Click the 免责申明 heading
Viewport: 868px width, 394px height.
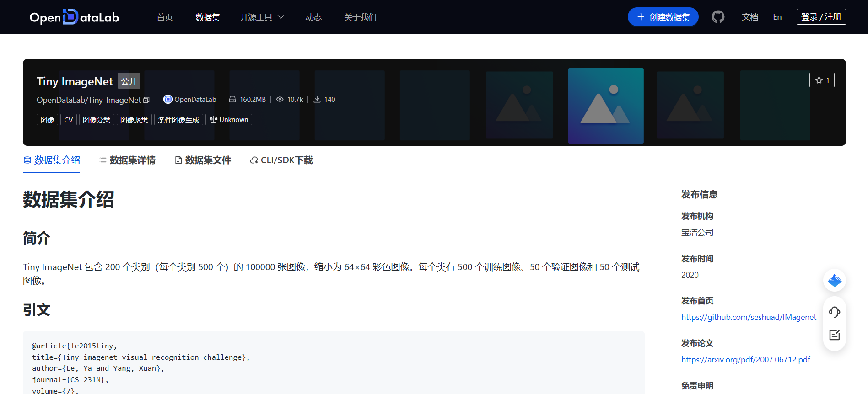point(697,386)
